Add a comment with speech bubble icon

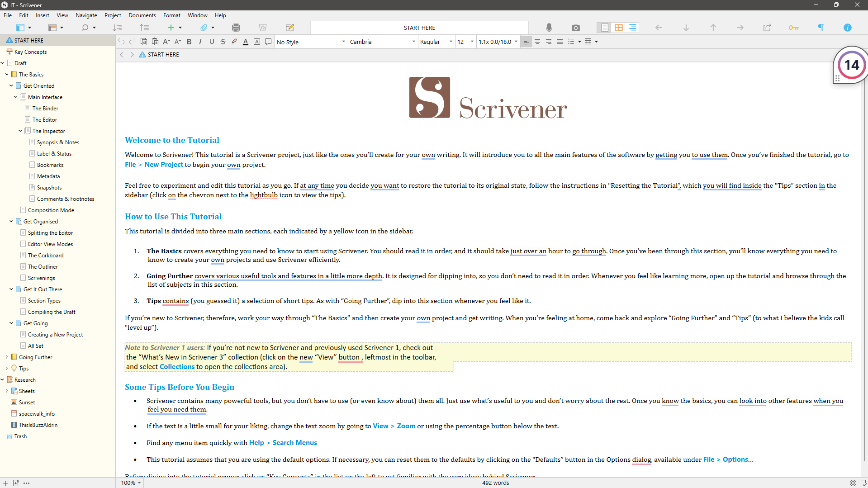click(x=268, y=42)
